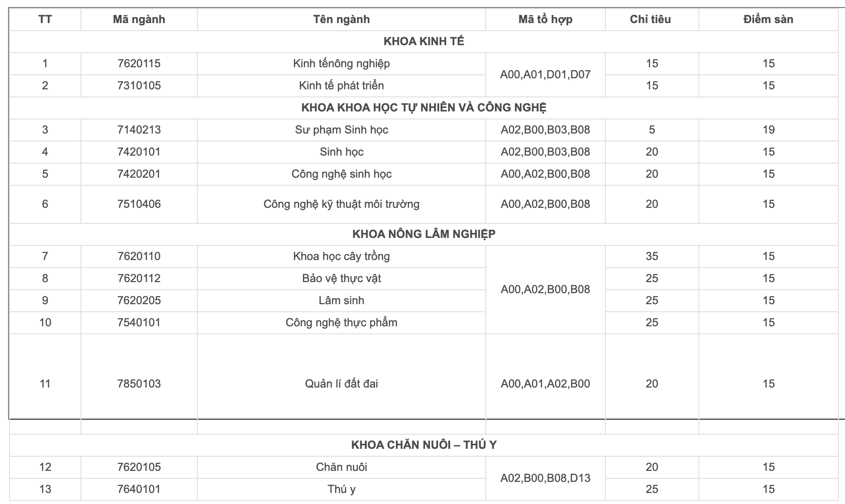Click 'KHOA CHĂN NUÔI – THÚ Y' heading

click(x=424, y=445)
